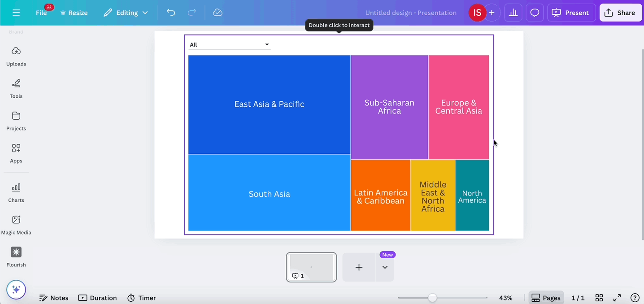The width and height of the screenshot is (644, 304).
Task: Click the redo arrow
Action: tap(191, 13)
